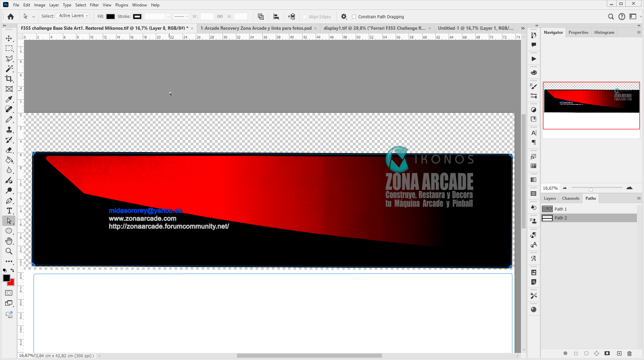Open the additional path options gear
This screenshot has width=644, height=360.
344,17
